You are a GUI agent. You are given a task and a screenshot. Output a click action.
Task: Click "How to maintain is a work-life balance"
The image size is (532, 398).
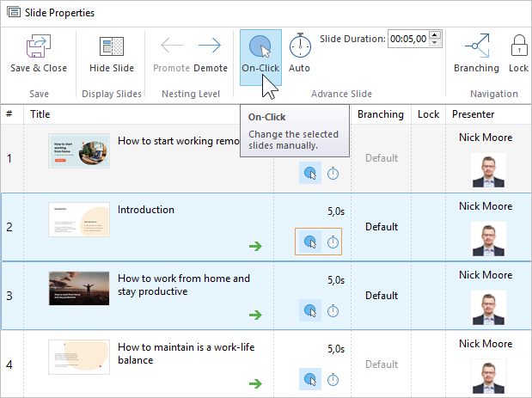pyautogui.click(x=187, y=353)
